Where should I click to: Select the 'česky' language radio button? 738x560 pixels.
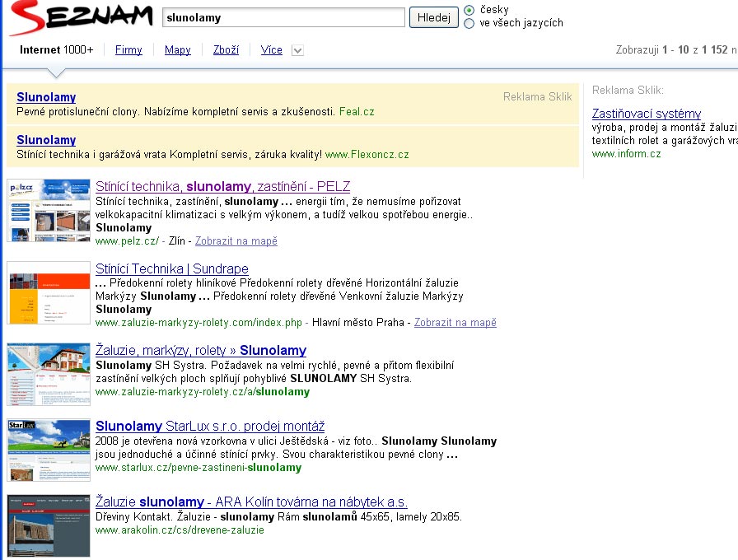469,10
